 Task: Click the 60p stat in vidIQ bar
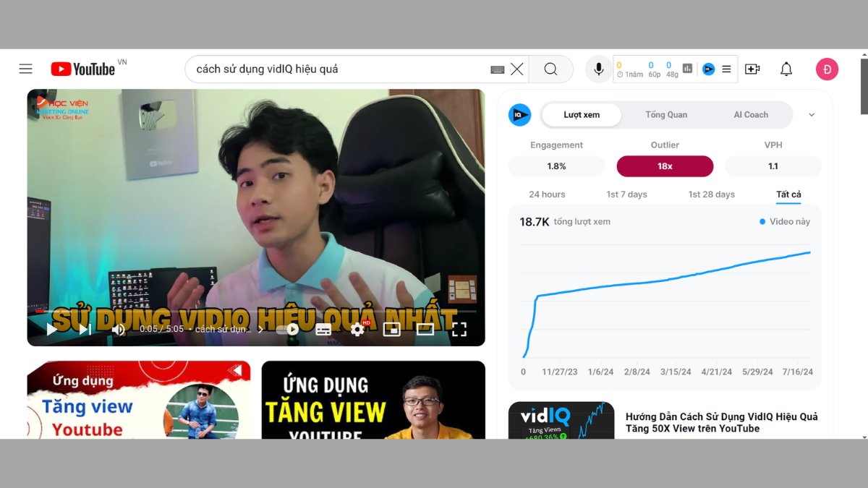click(653, 69)
